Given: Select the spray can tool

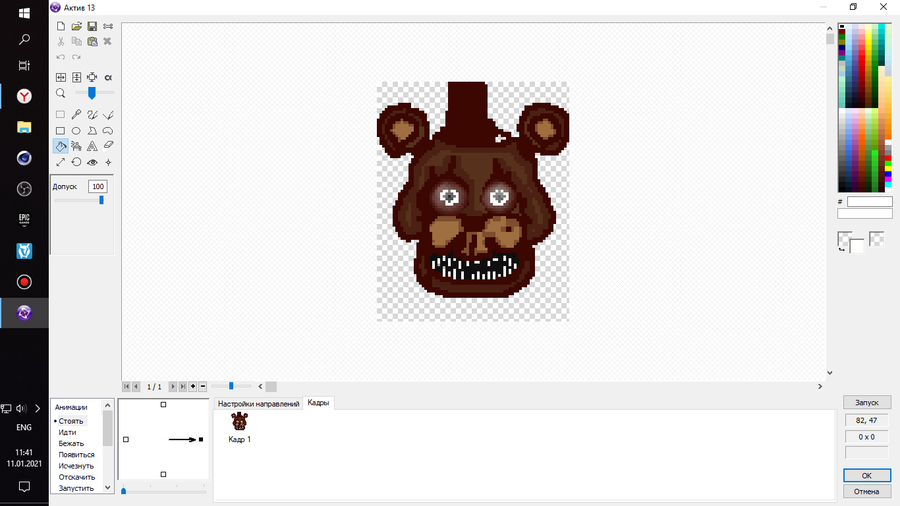Looking at the screenshot, I should pos(76,146).
